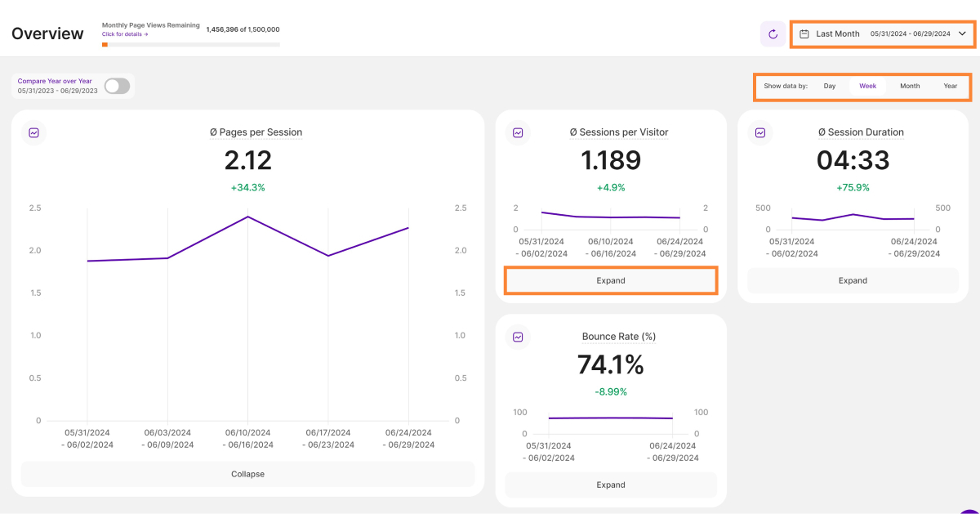
Task: Click the Pages per Session line chart
Action: coord(247,245)
